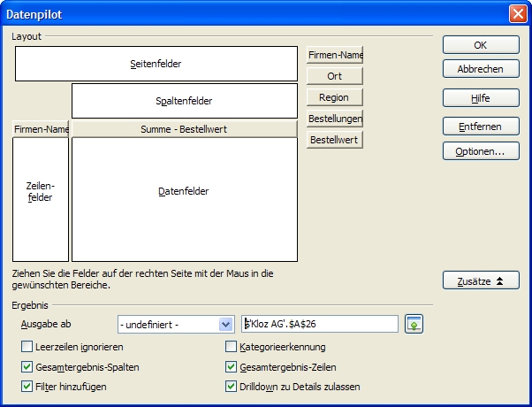Open the Optionen settings
This screenshot has height=407, width=532.
[x=481, y=151]
